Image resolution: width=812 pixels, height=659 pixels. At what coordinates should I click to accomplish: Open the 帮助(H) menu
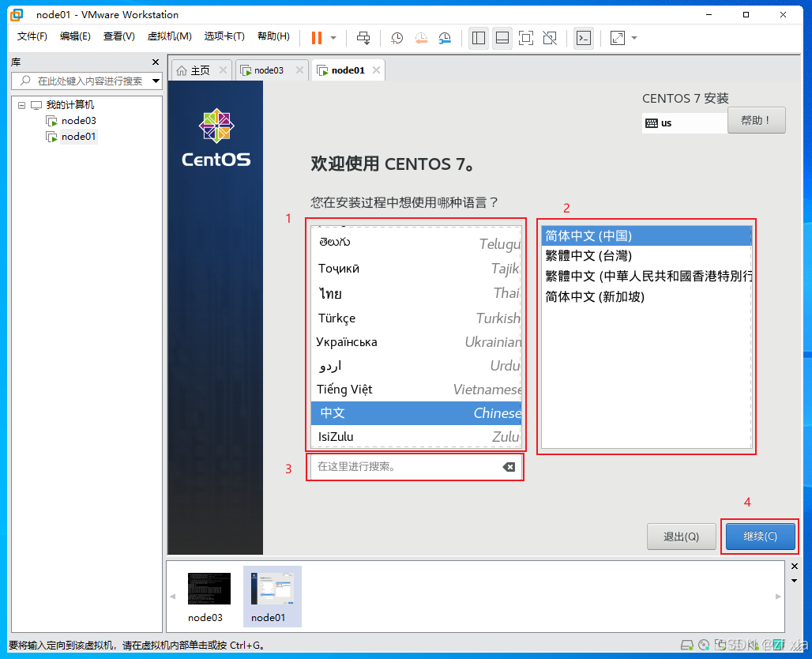pos(273,36)
